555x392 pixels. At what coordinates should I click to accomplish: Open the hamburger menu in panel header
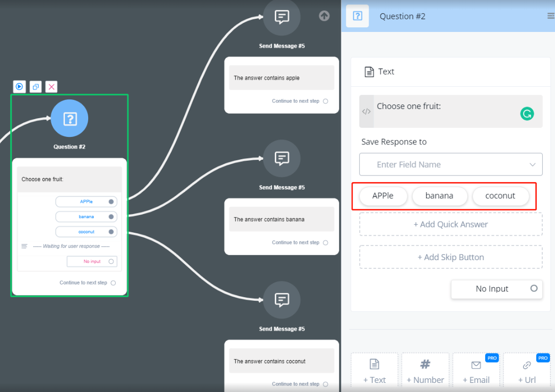pyautogui.click(x=550, y=16)
